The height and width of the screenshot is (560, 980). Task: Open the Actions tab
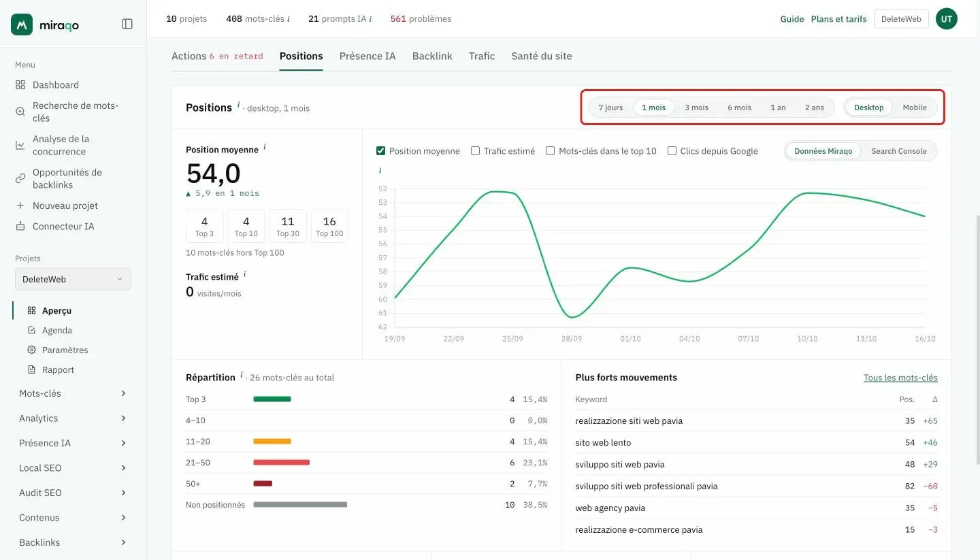[x=217, y=56]
